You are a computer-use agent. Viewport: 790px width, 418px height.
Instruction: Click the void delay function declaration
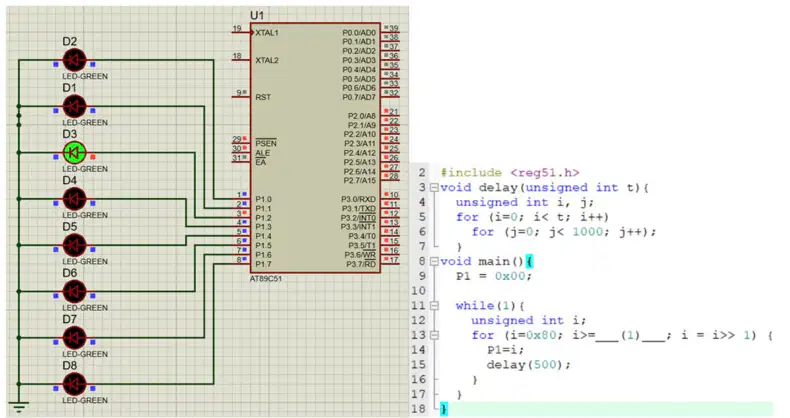[x=544, y=188]
